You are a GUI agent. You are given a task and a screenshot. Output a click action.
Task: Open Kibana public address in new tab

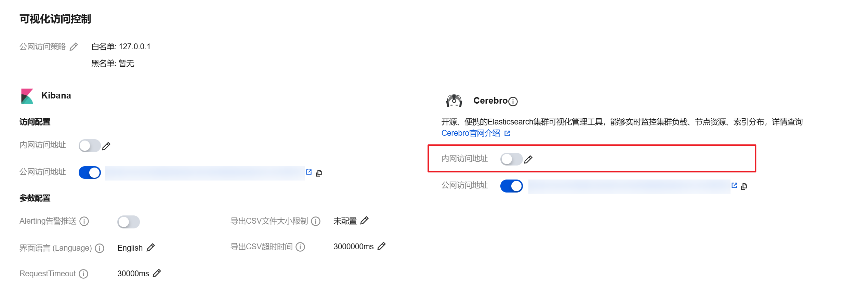[x=309, y=172]
